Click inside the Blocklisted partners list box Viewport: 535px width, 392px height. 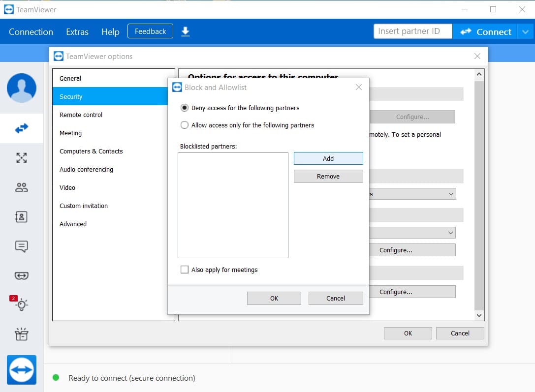point(233,205)
